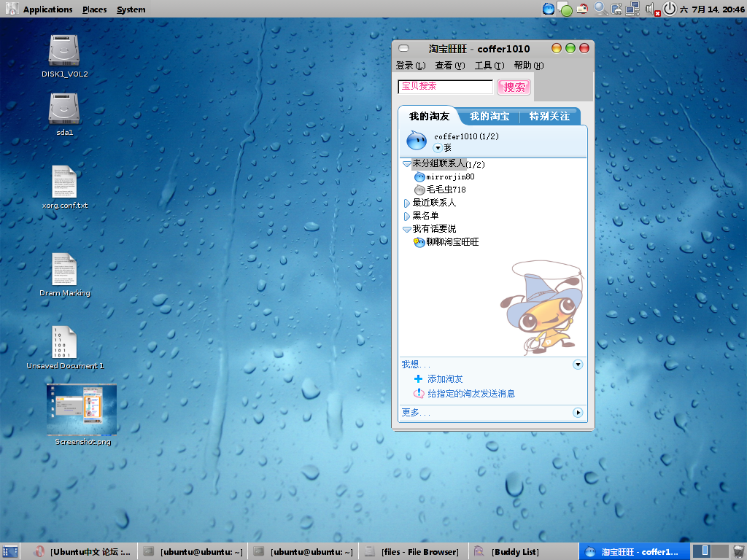Image resolution: width=747 pixels, height=560 pixels.
Task: Open the 工具(T) menu in Wangwang
Action: (x=489, y=65)
